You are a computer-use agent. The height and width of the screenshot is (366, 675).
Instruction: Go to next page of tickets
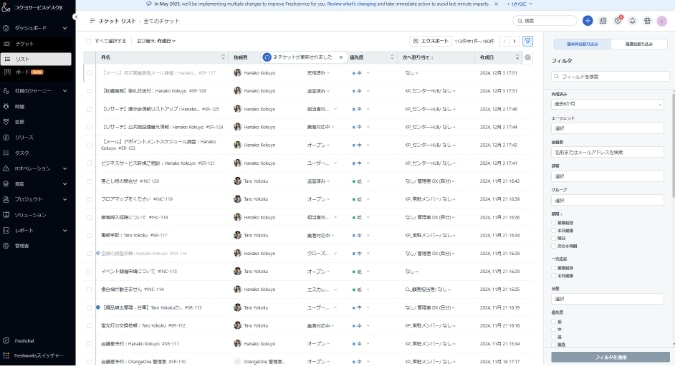[514, 41]
